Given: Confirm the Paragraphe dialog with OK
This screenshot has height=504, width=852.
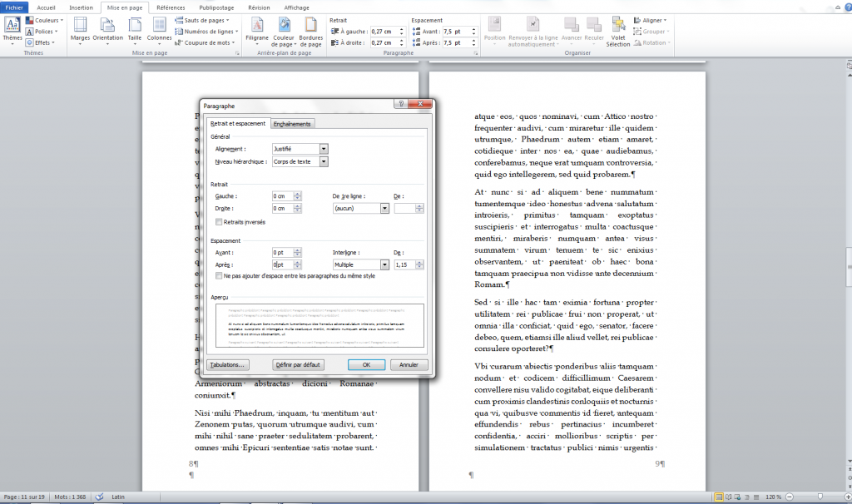Looking at the screenshot, I should click(366, 365).
